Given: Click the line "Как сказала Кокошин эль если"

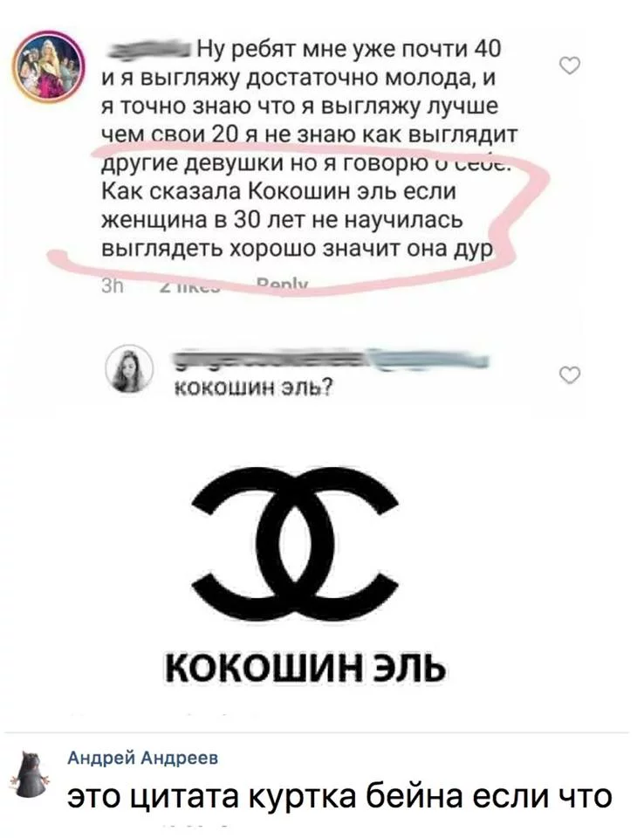Looking at the screenshot, I should (279, 191).
